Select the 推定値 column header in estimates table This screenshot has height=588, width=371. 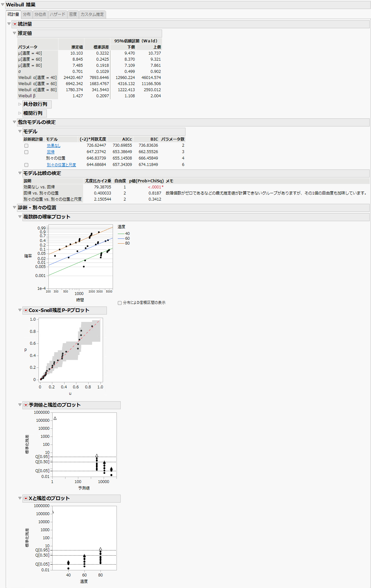pos(77,47)
